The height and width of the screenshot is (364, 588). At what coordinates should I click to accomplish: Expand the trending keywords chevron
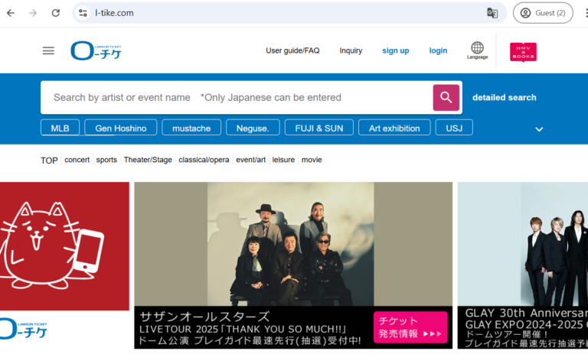pyautogui.click(x=539, y=129)
